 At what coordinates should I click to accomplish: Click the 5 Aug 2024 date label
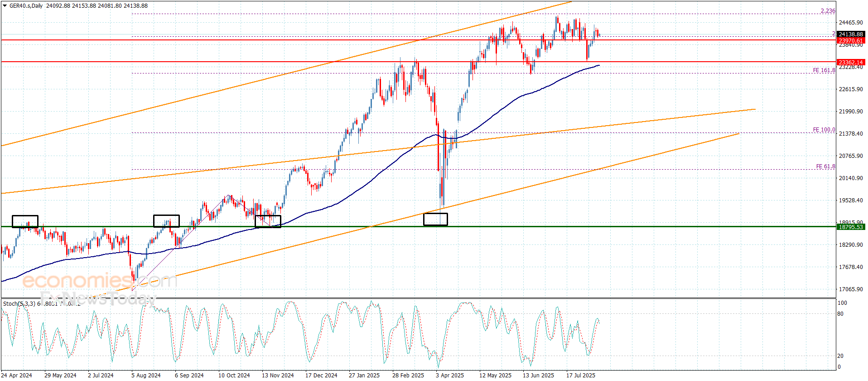point(146,376)
